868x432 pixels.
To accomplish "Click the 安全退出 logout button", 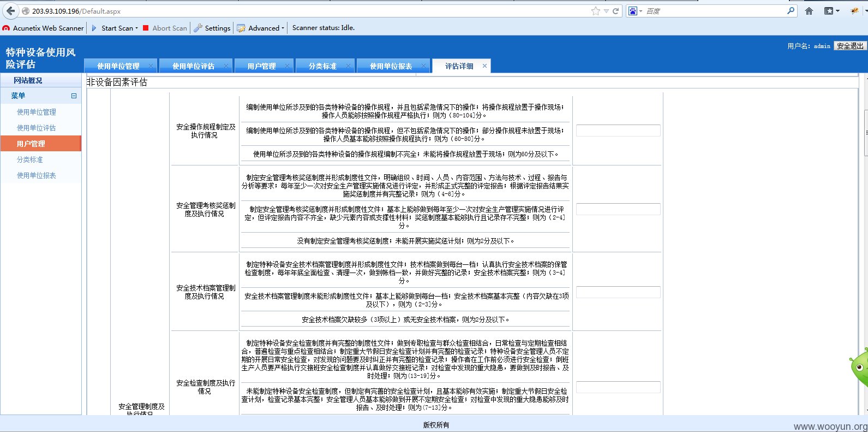I will point(850,46).
